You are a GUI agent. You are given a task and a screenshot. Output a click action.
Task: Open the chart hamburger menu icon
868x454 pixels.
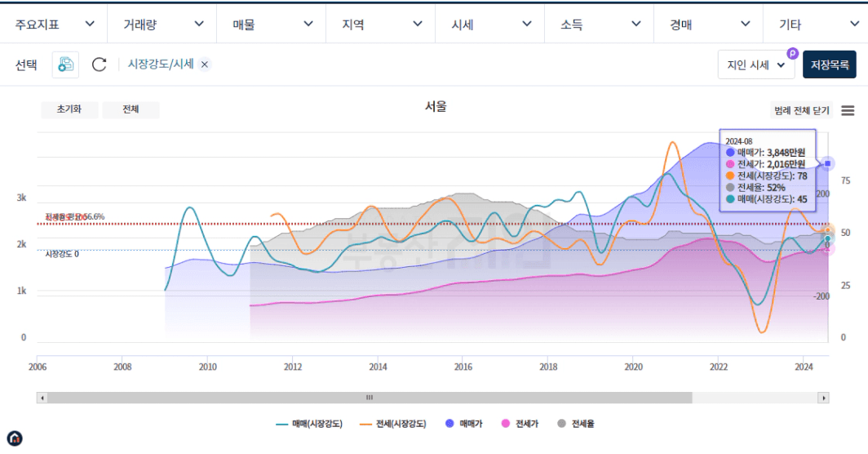pyautogui.click(x=847, y=110)
